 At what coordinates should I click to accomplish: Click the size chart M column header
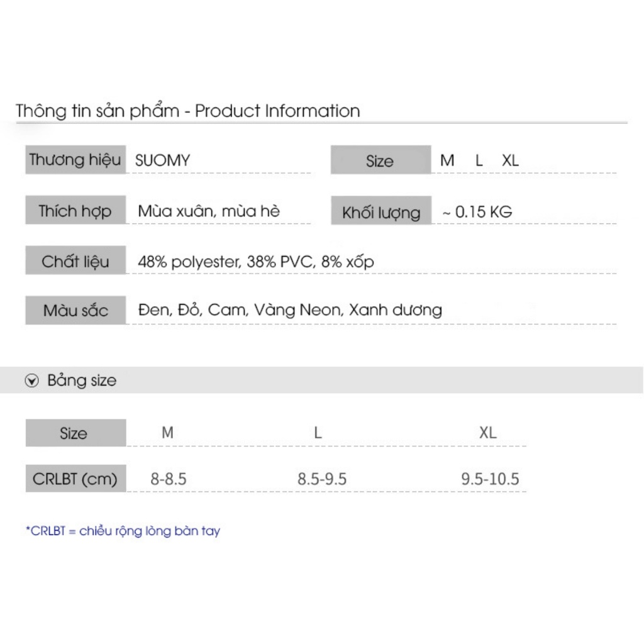tap(167, 433)
